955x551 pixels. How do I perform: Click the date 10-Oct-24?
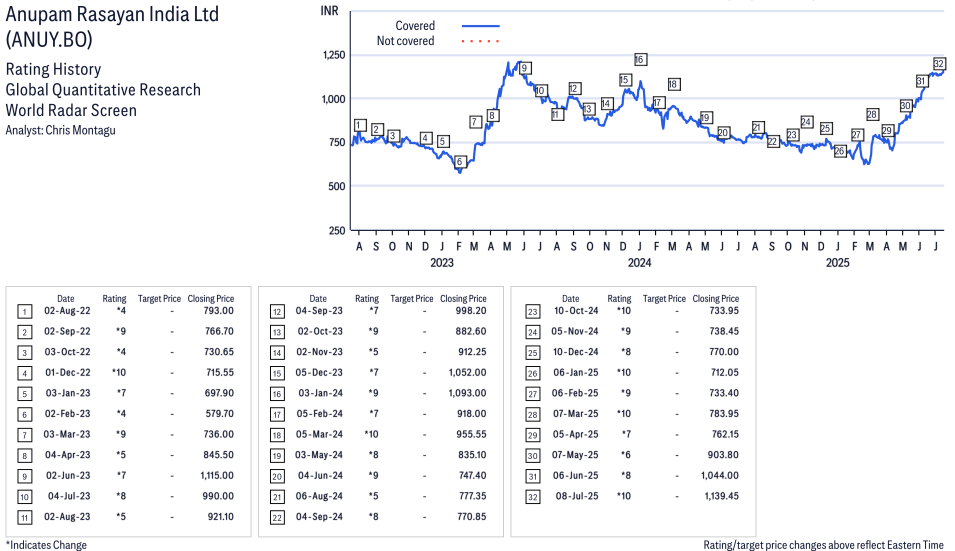point(576,311)
